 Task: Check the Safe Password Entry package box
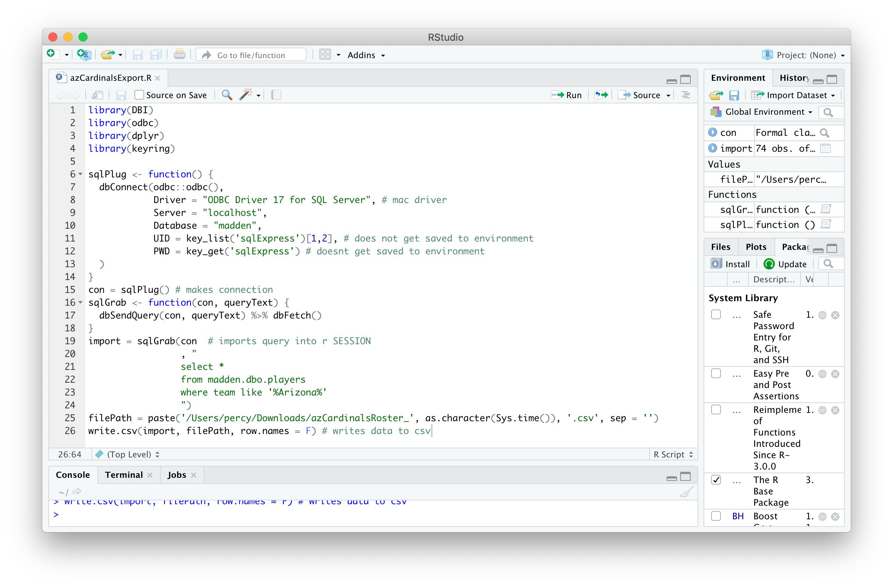tap(716, 314)
